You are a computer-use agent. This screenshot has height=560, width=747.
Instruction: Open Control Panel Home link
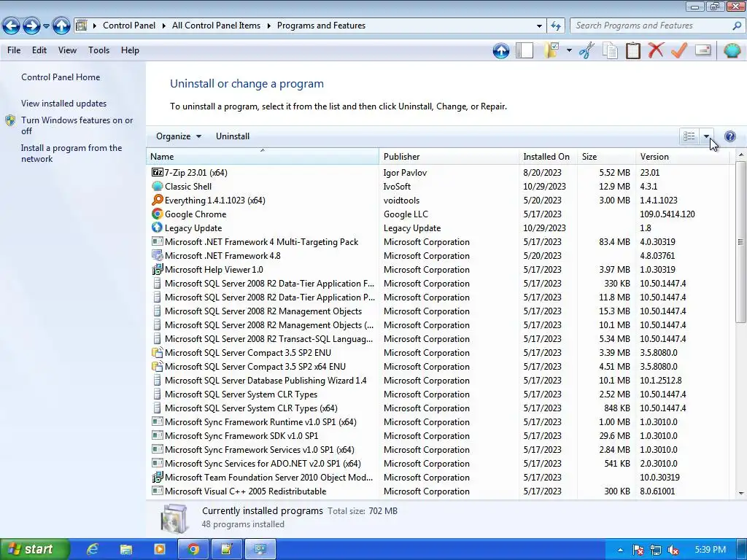click(61, 77)
